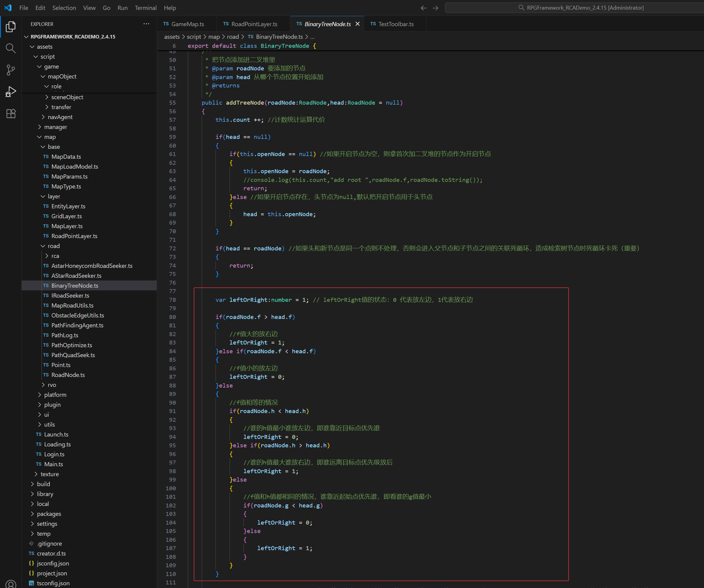Open the Explorer view in activity bar

(x=11, y=26)
